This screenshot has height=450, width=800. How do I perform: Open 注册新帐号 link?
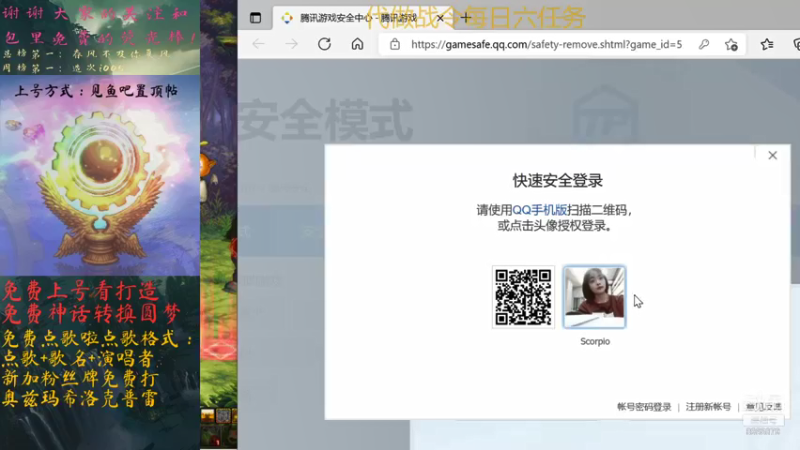[708, 407]
